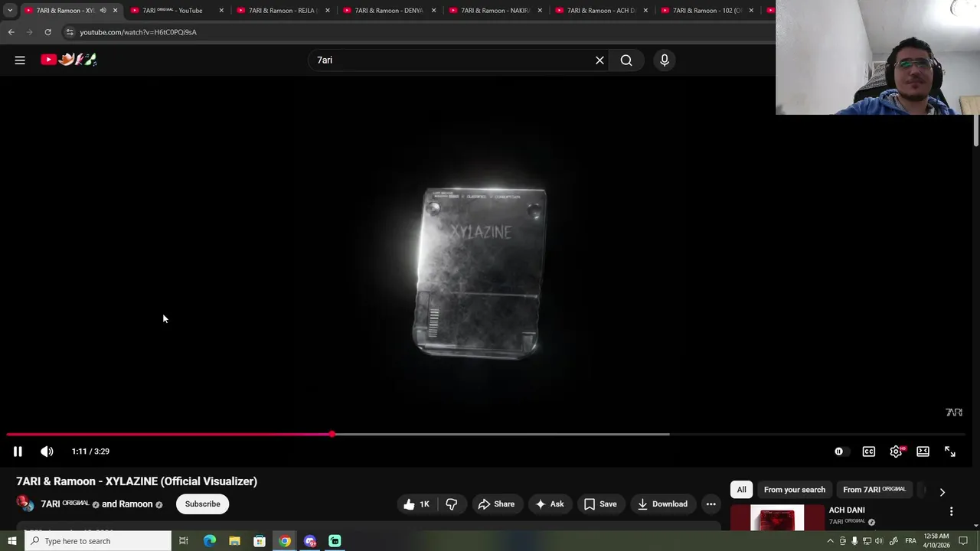Close the REJLA tab

pyautogui.click(x=328, y=11)
